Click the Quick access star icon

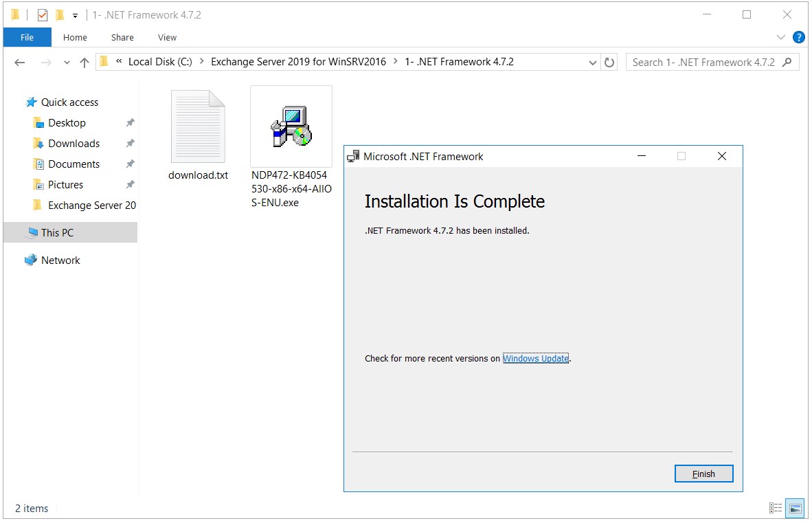pyautogui.click(x=31, y=102)
